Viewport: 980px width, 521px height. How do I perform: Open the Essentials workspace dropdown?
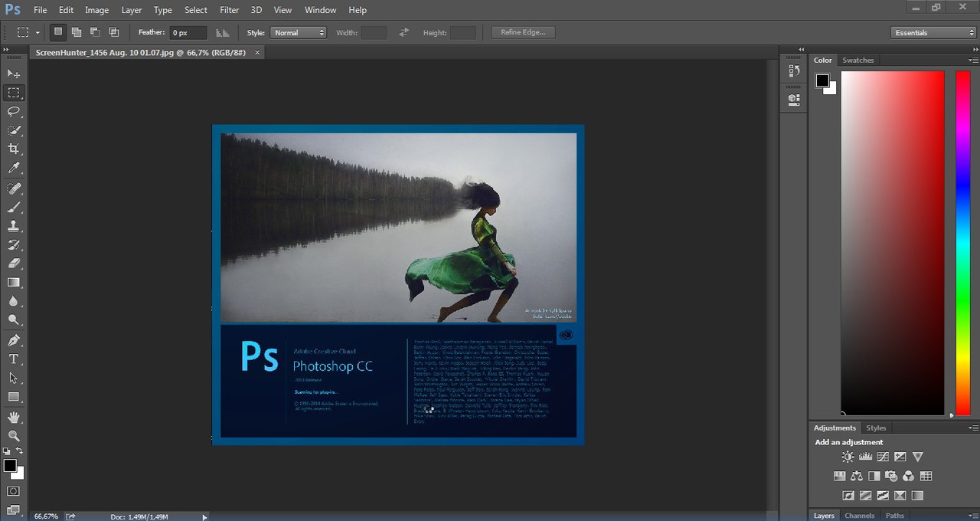933,33
